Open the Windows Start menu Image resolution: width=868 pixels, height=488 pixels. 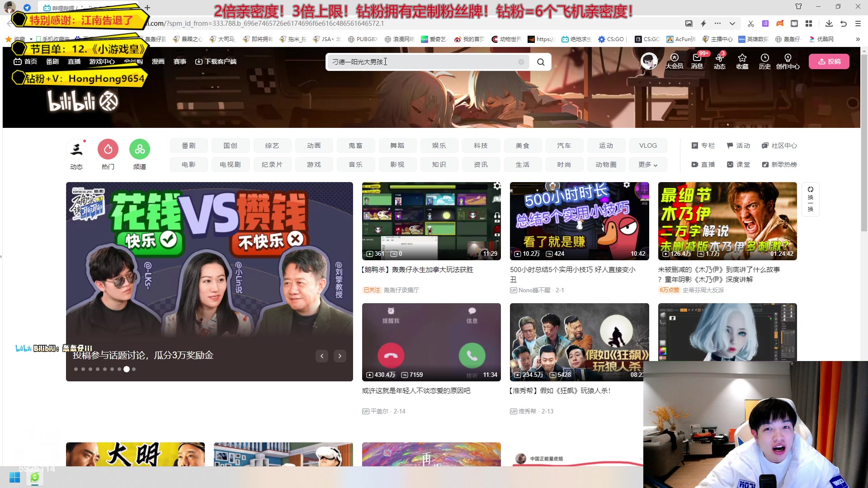(x=14, y=478)
